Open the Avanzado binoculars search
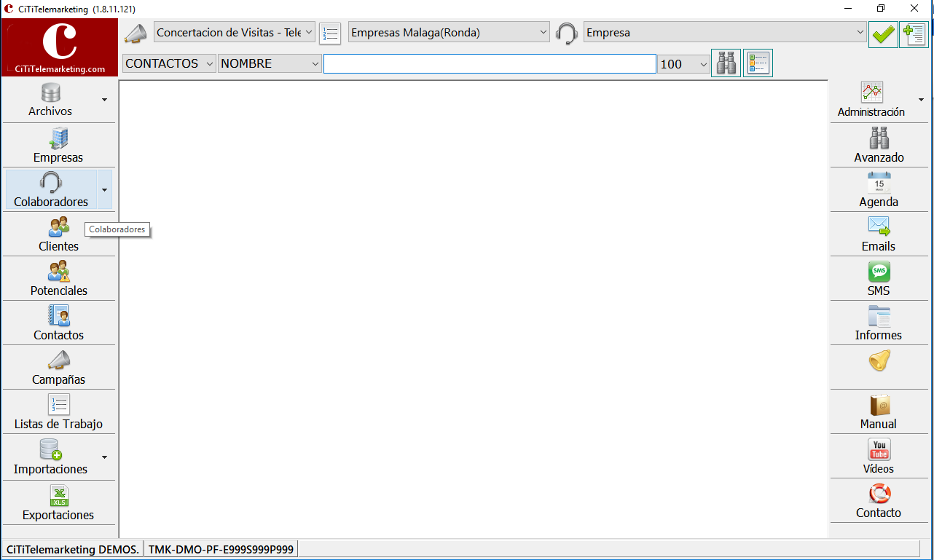 tap(879, 146)
